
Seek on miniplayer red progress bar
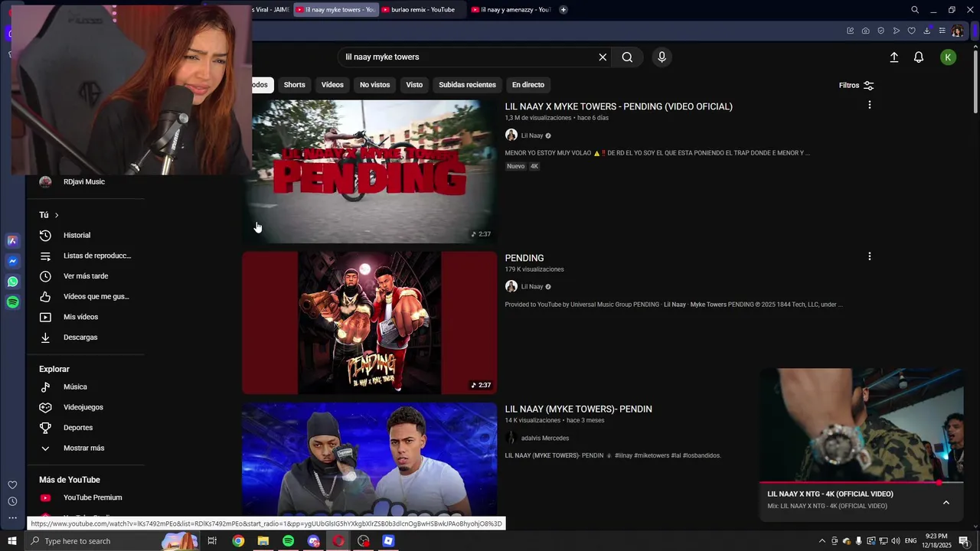click(x=861, y=483)
